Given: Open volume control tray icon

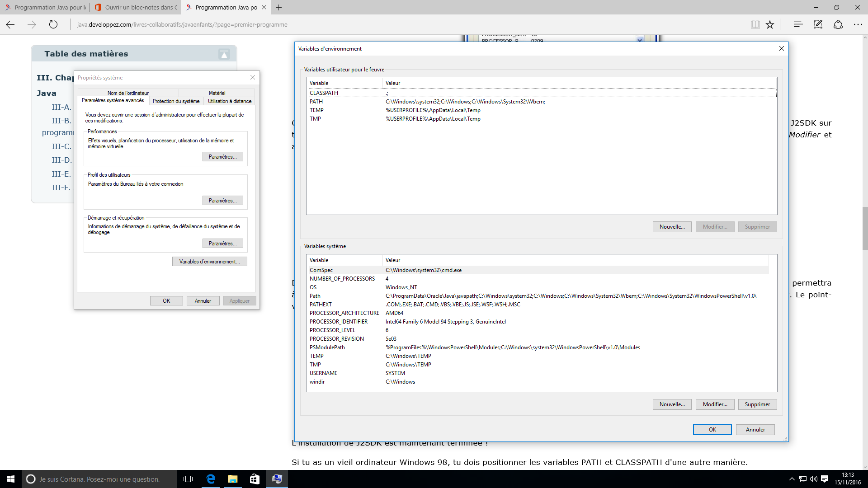Looking at the screenshot, I should tap(814, 479).
